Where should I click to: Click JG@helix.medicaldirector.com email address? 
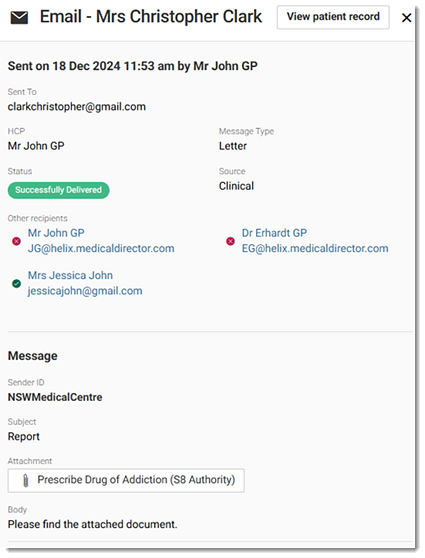[x=101, y=248]
